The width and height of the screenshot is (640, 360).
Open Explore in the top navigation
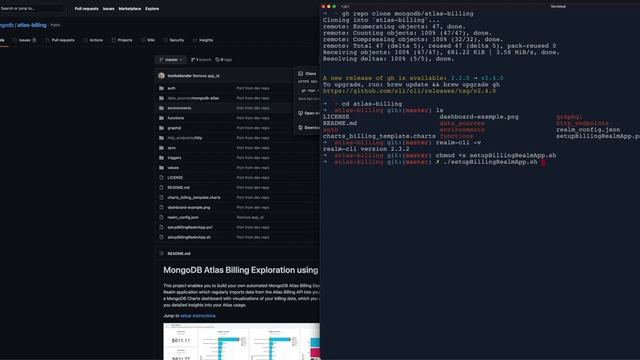click(x=152, y=9)
